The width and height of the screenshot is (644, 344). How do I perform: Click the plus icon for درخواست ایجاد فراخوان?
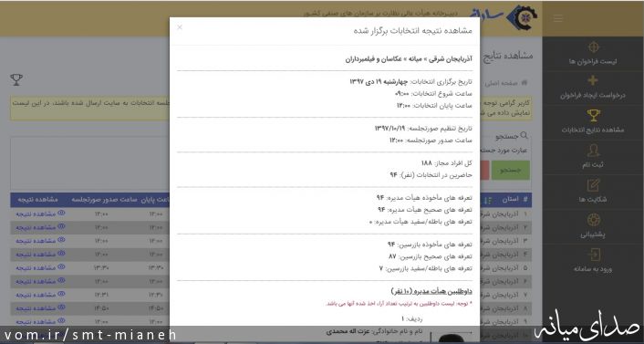(x=593, y=80)
